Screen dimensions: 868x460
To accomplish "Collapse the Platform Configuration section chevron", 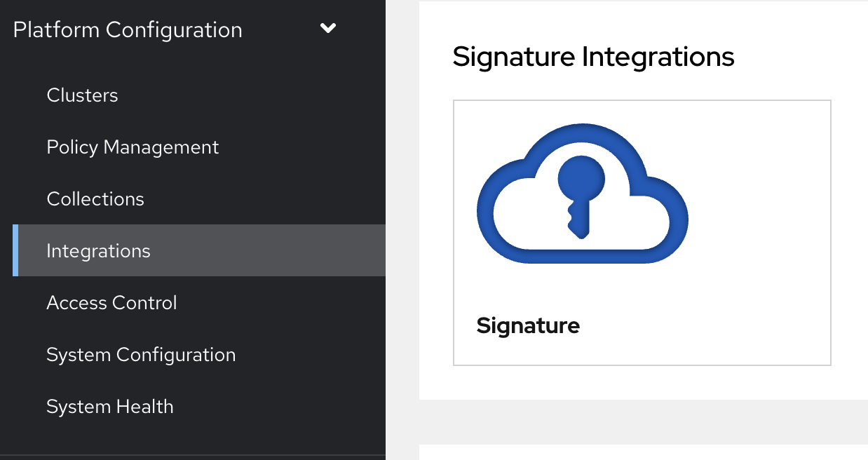I will point(328,29).
